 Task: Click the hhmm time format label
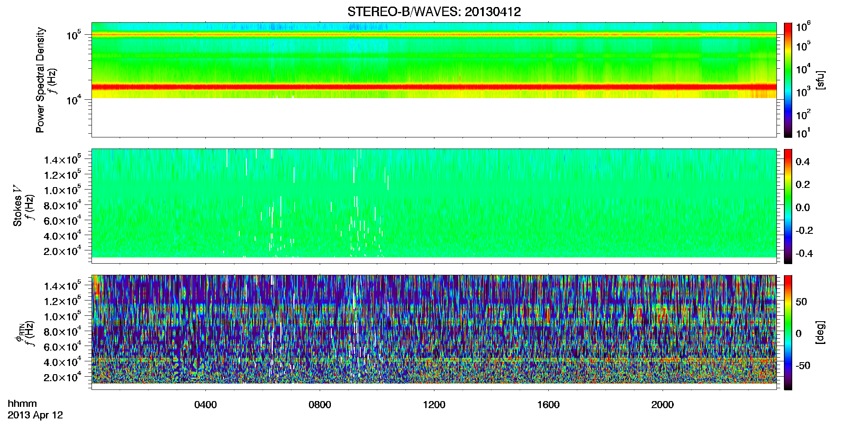pyautogui.click(x=22, y=404)
